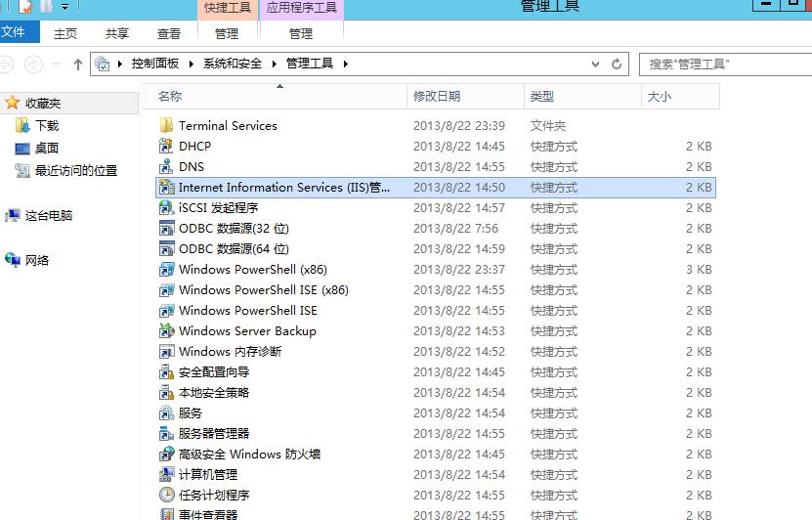The height and width of the screenshot is (520, 812).
Task: Switch to the 主页 ribbon tab
Action: pos(65,33)
